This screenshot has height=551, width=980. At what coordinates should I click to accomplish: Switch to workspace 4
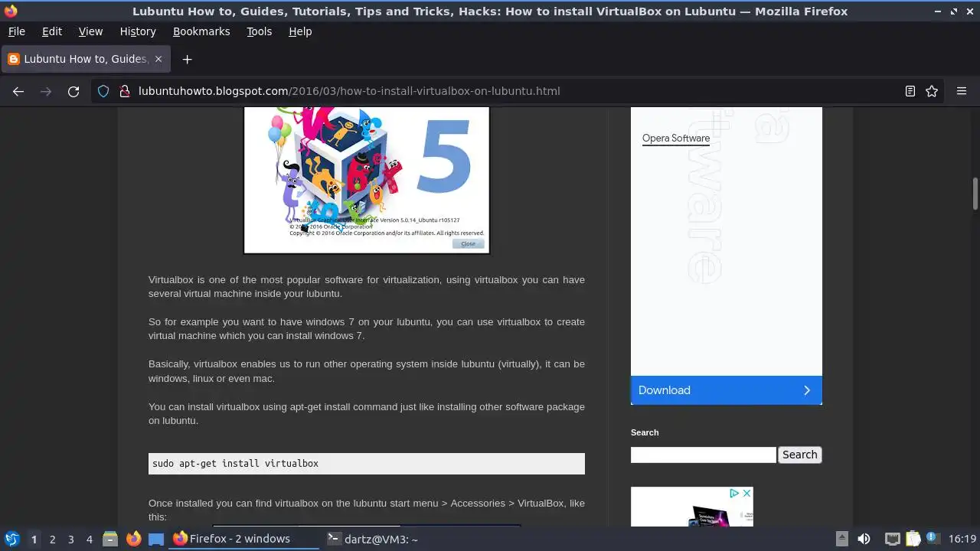[89, 540]
